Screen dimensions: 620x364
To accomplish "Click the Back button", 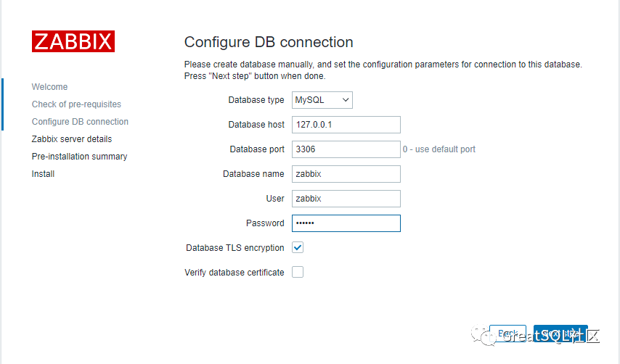I will [x=507, y=334].
